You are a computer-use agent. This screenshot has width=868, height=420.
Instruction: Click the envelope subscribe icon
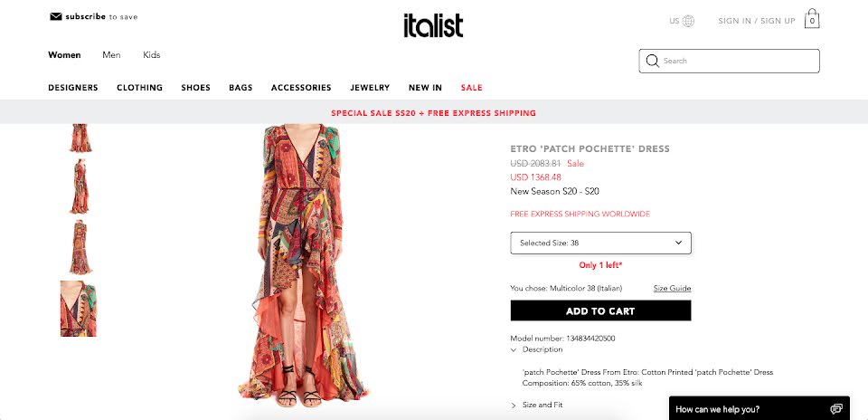coord(56,16)
